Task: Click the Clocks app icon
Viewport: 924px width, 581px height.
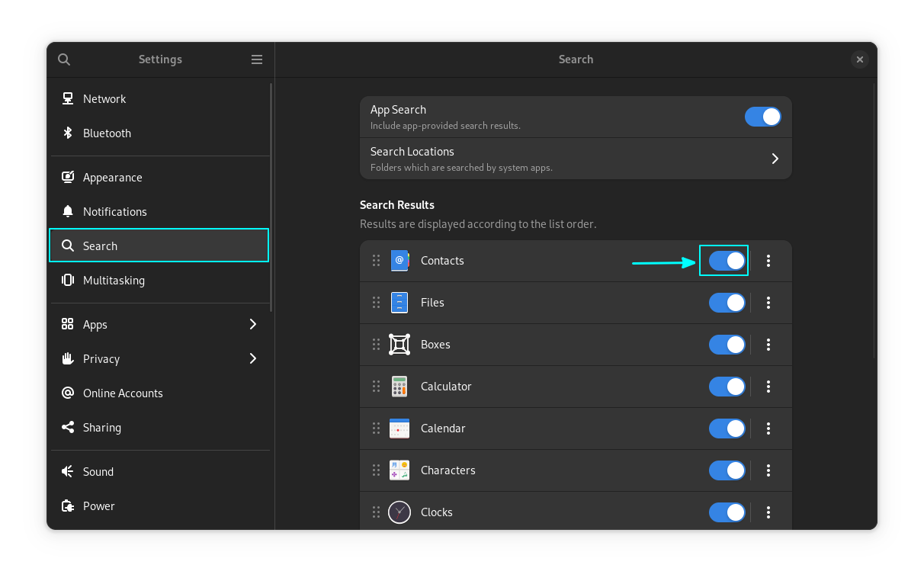Action: 399,512
